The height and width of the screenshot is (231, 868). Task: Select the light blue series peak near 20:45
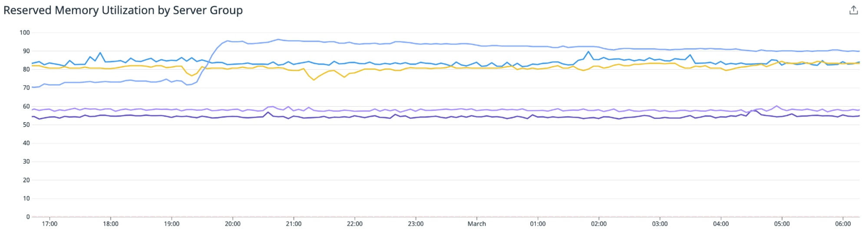pyautogui.click(x=278, y=39)
